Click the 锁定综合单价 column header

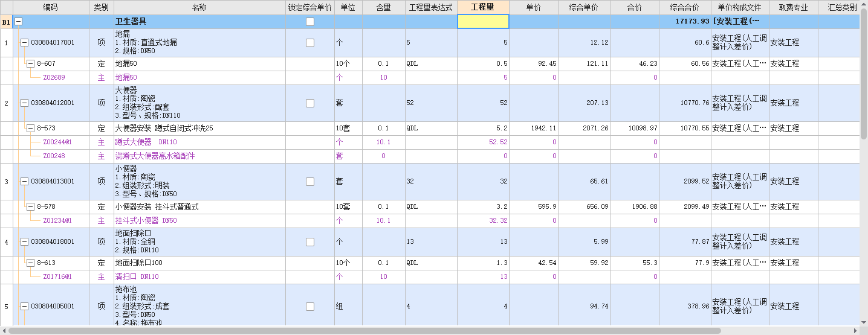tap(309, 7)
